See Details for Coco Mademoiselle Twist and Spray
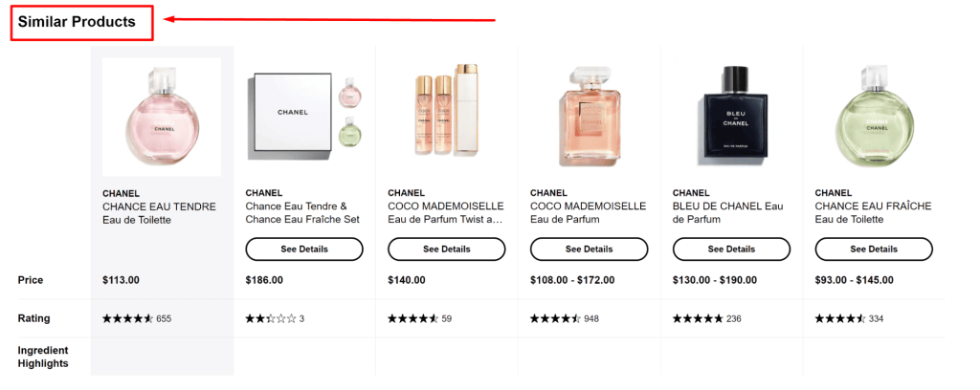 [x=446, y=249]
